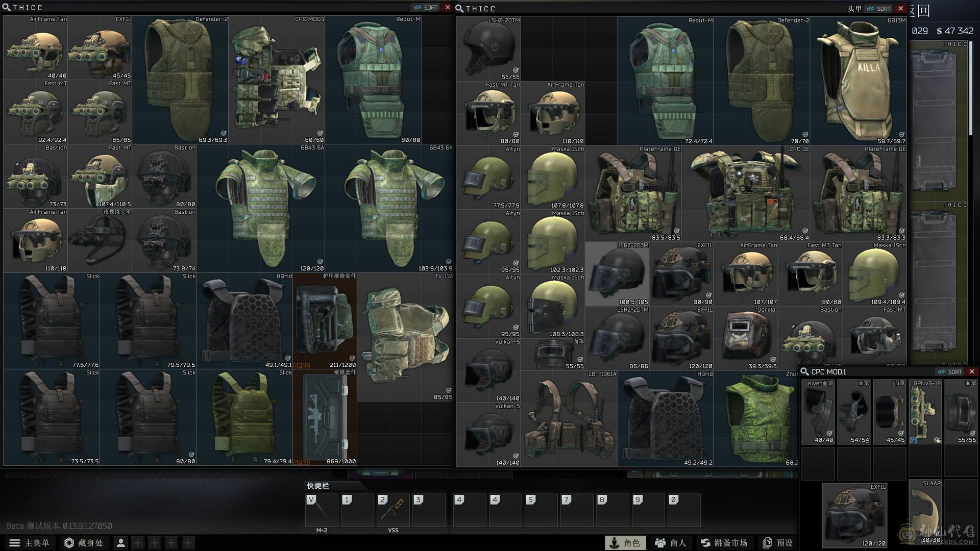Pick the Altyn helmet showing 77.9/77.9
Screen dimensions: 980x551
click(488, 178)
